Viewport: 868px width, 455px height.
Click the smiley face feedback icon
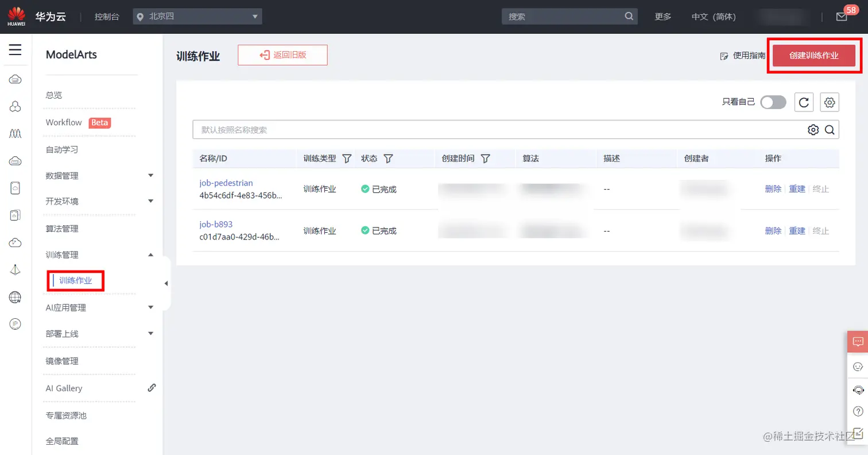(x=858, y=367)
